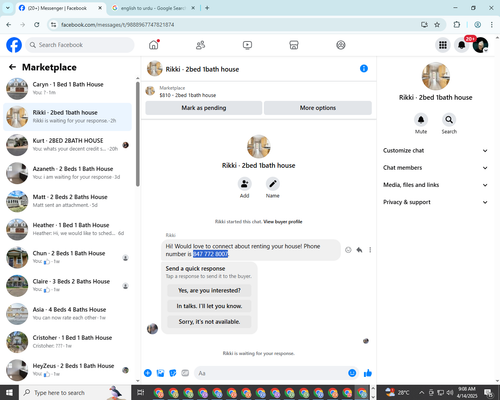React to Rikki's message with emoji
This screenshot has width=500, height=400.
click(348, 250)
